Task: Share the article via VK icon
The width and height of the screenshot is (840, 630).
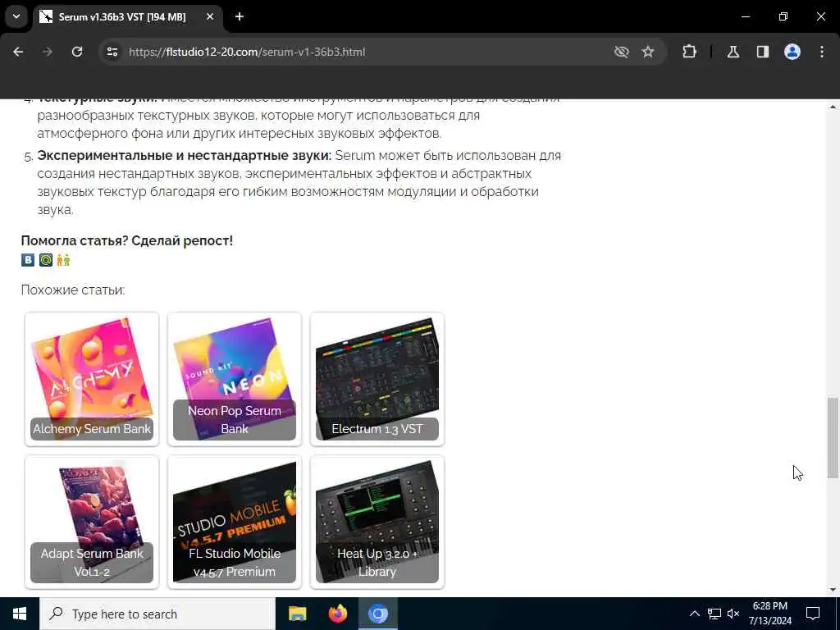Action: coord(28,260)
